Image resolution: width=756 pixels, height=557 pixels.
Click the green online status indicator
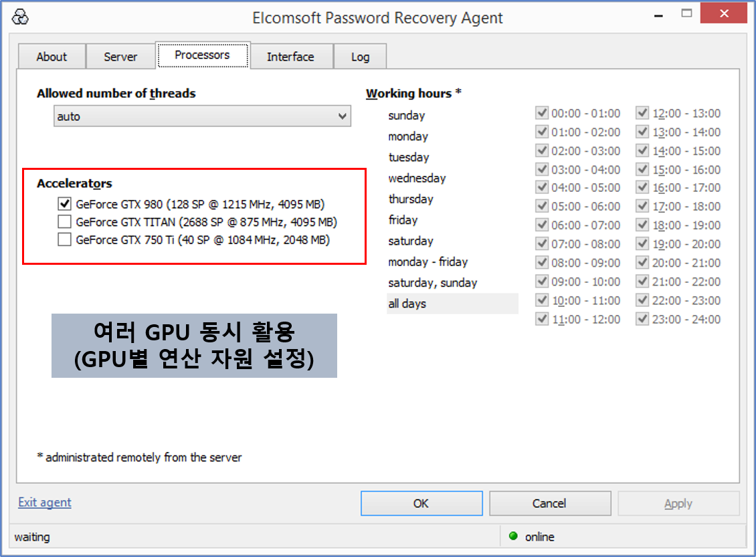pos(513,536)
